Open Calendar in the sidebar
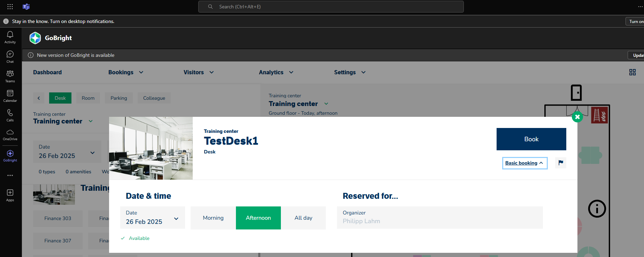Screen dimensions: 644x257 coord(10,96)
